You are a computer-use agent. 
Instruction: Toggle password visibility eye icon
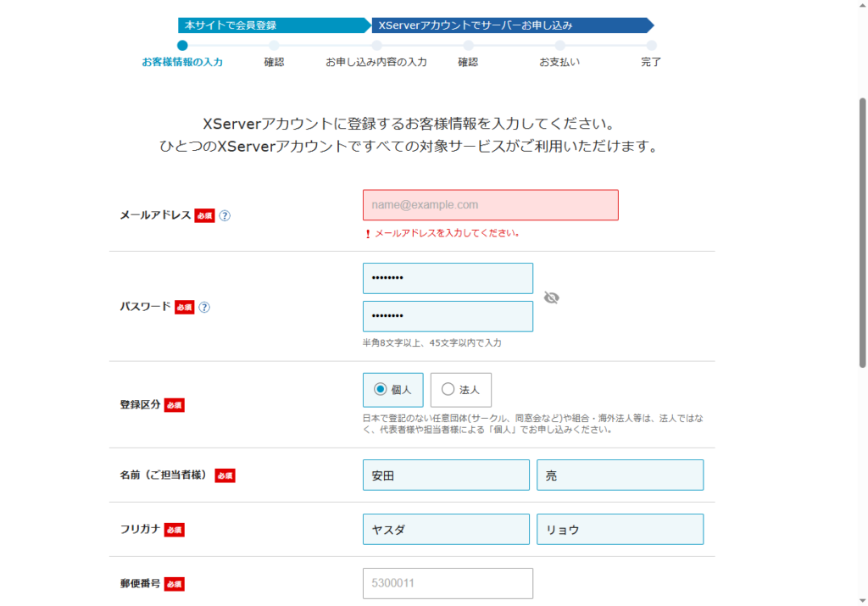[551, 297]
